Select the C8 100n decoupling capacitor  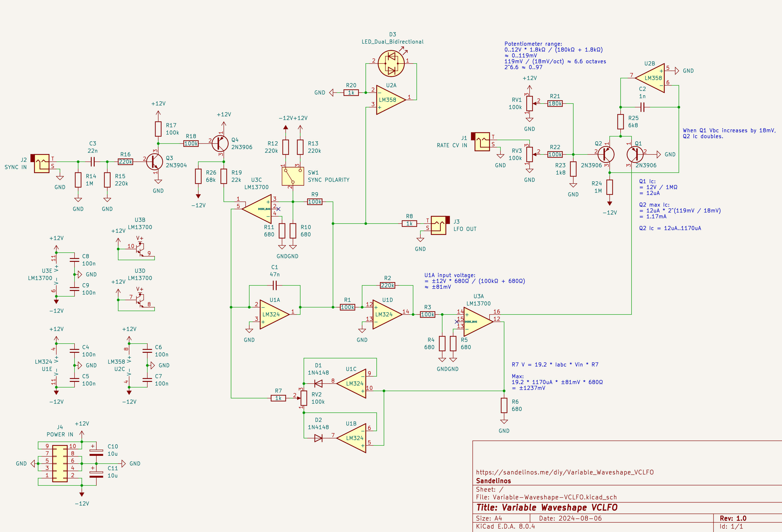point(74,260)
